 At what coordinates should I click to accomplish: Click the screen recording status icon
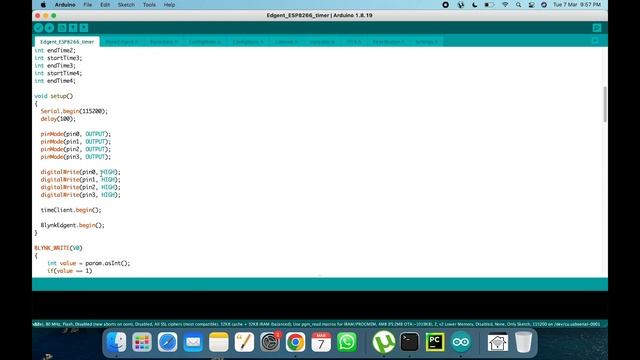[x=445, y=5]
